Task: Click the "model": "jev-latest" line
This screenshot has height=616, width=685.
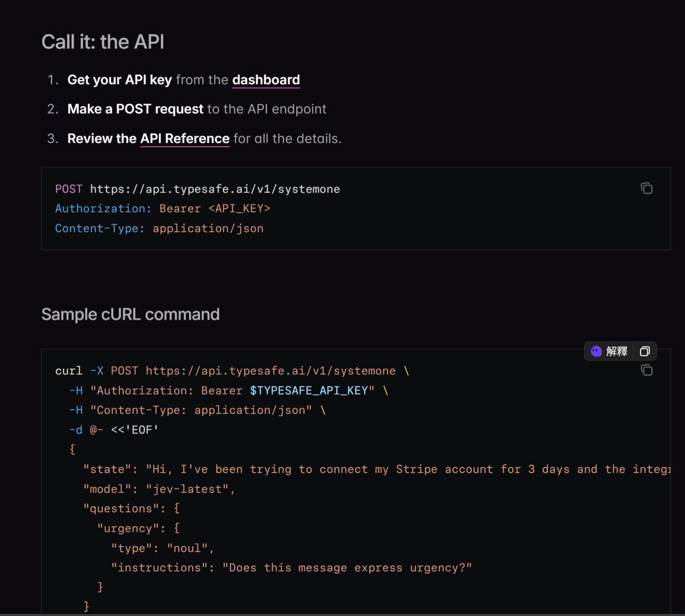Action: tap(159, 489)
